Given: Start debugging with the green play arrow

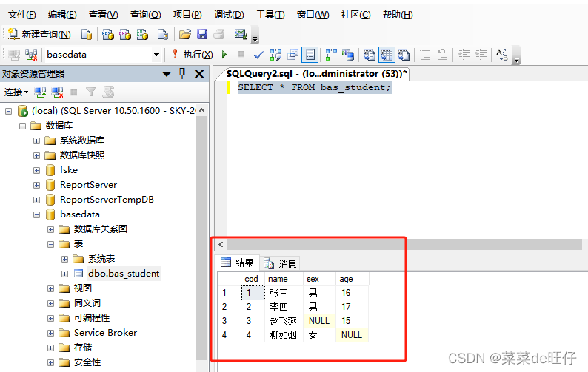Looking at the screenshot, I should click(x=224, y=55).
